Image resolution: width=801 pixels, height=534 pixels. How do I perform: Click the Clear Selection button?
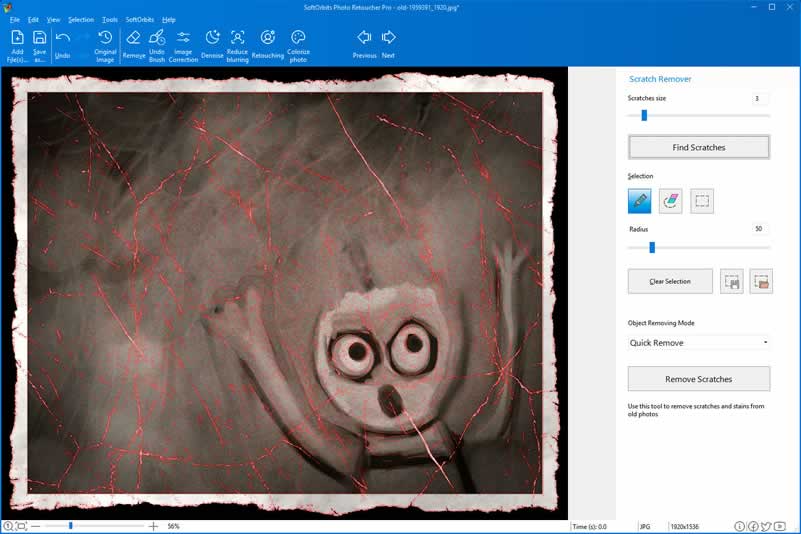pyautogui.click(x=670, y=281)
